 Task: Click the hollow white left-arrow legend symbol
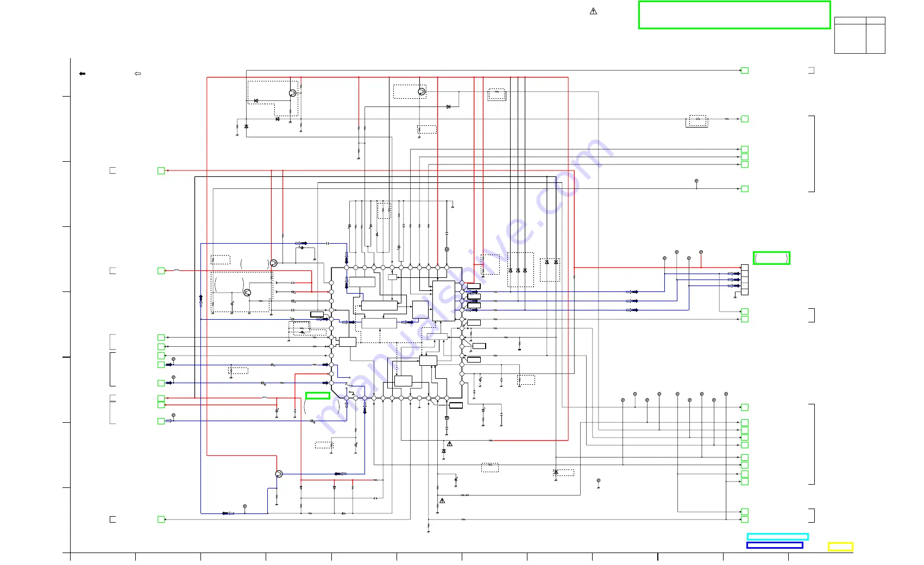pyautogui.click(x=138, y=73)
